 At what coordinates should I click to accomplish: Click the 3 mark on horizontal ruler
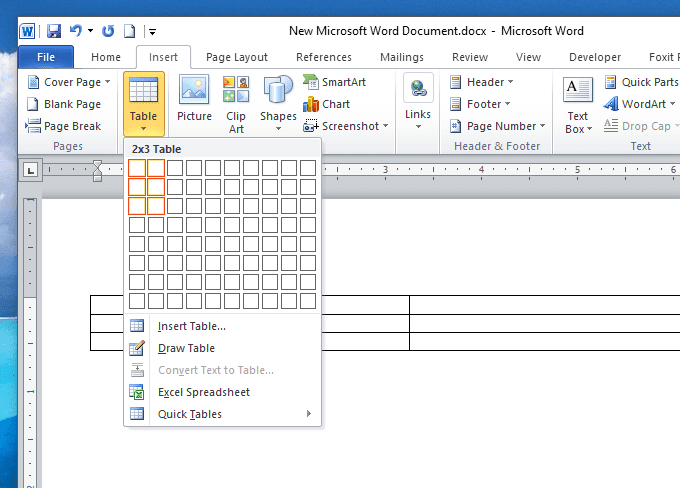(385, 170)
